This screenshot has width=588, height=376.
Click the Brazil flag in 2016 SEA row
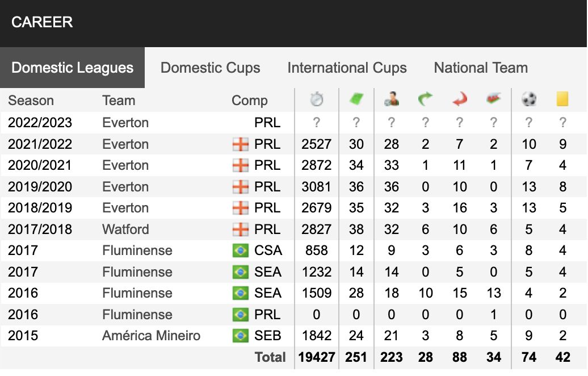[x=241, y=293]
